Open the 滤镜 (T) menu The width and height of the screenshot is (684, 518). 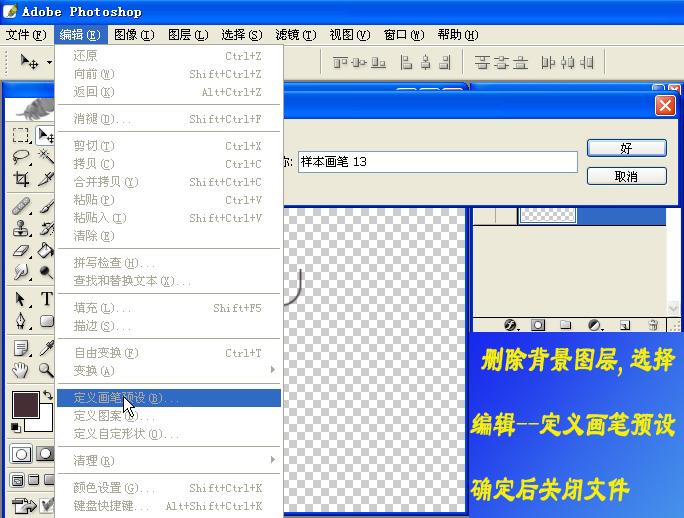pos(296,34)
